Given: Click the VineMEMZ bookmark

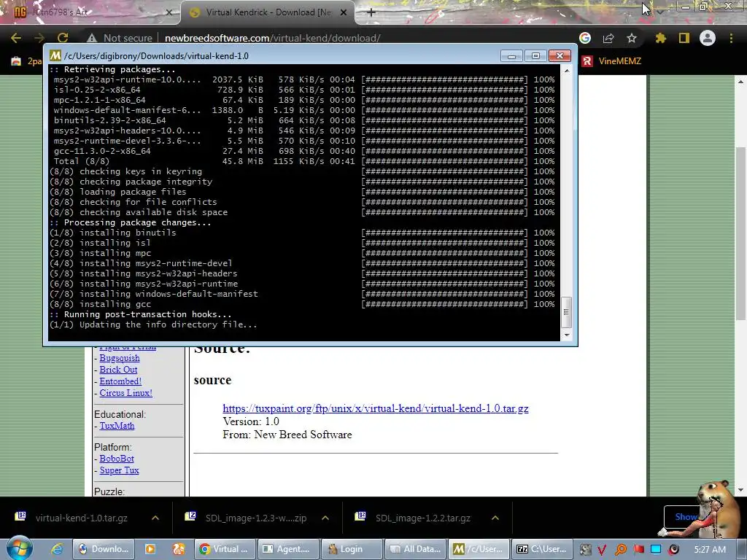Looking at the screenshot, I should point(612,61).
